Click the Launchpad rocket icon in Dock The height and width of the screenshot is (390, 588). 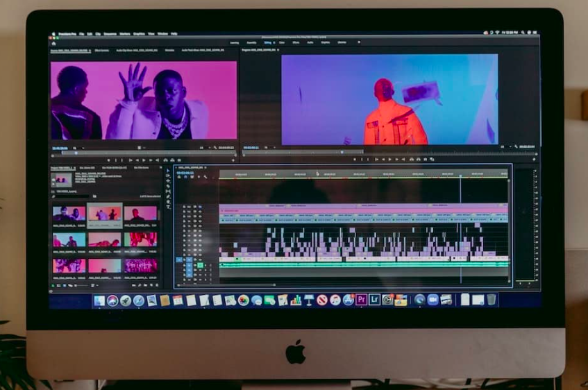click(x=125, y=300)
